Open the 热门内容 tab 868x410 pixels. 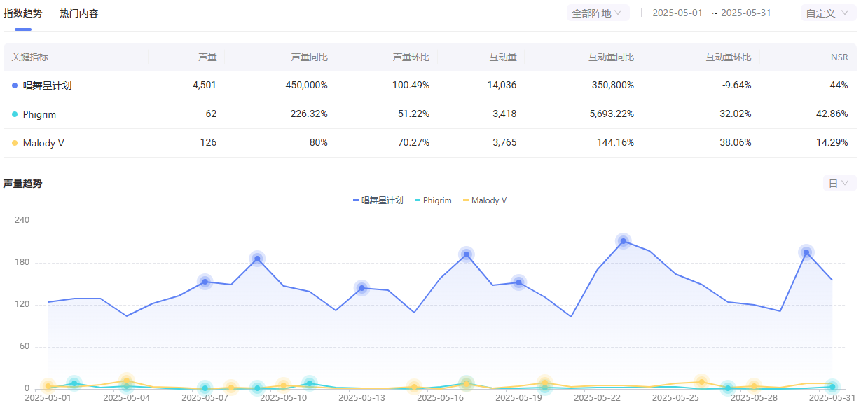pos(79,13)
